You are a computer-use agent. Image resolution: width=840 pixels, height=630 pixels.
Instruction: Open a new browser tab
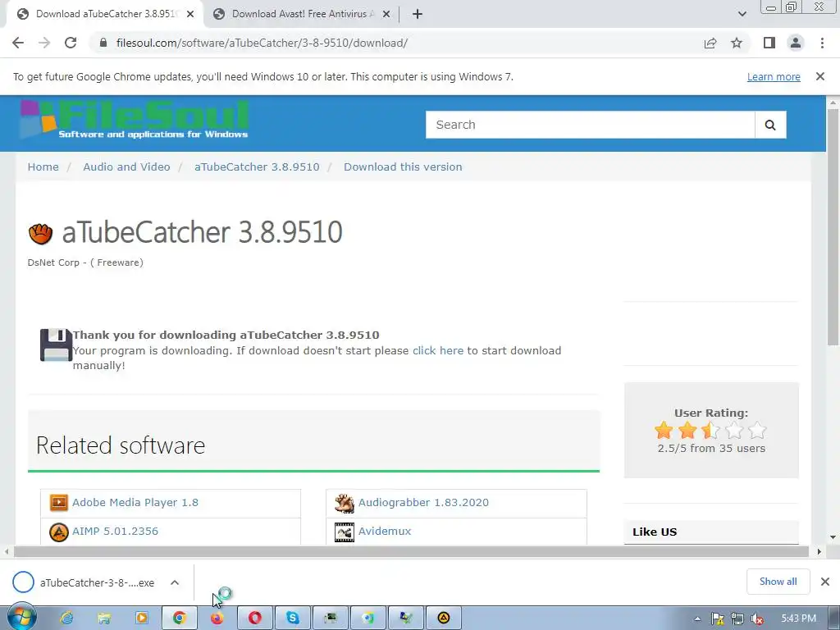pos(418,14)
